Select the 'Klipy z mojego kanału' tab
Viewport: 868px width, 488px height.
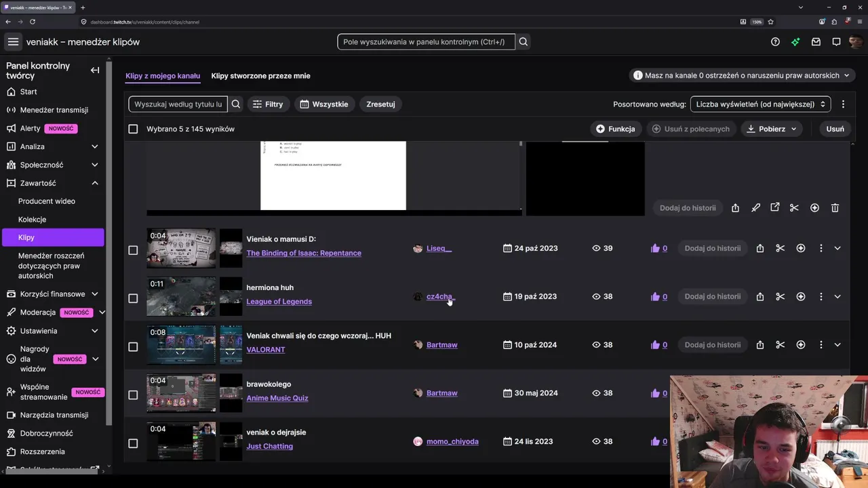(x=163, y=76)
